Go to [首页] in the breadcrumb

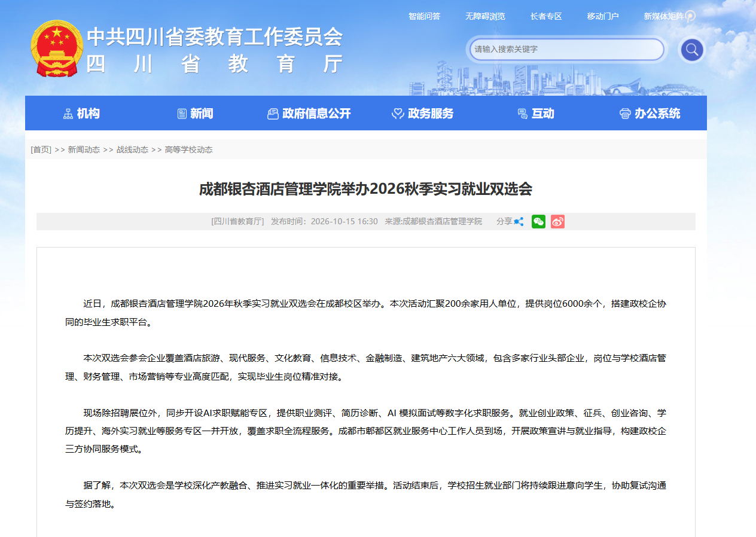(41, 149)
